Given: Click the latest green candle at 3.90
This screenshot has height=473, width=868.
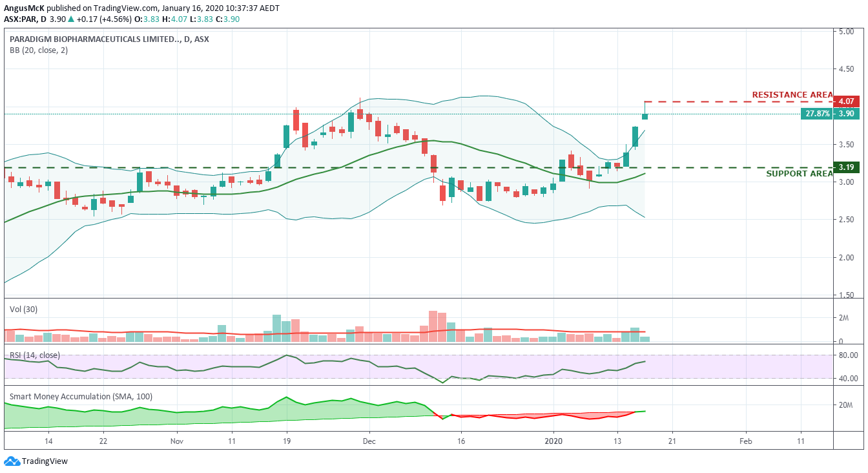Looking at the screenshot, I should (x=645, y=116).
